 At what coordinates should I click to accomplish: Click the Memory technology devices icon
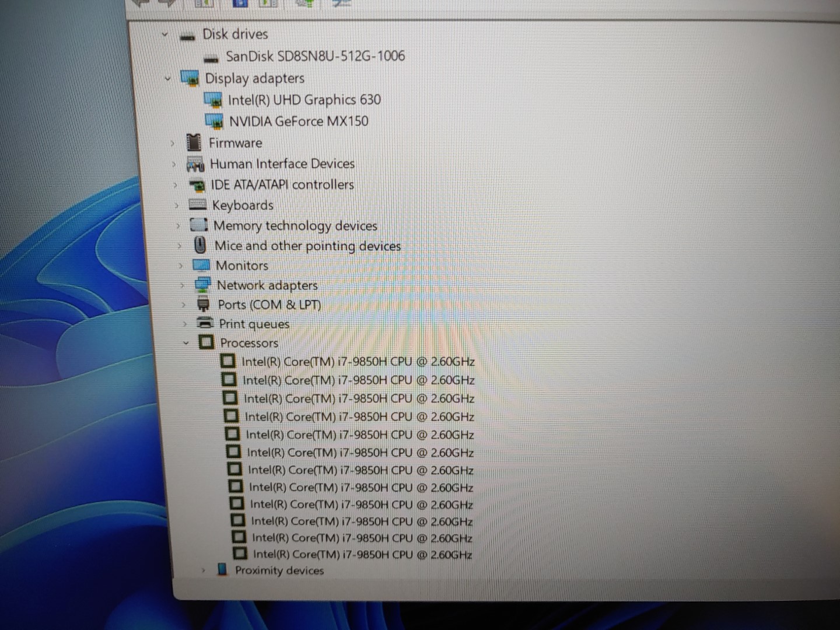tap(199, 225)
